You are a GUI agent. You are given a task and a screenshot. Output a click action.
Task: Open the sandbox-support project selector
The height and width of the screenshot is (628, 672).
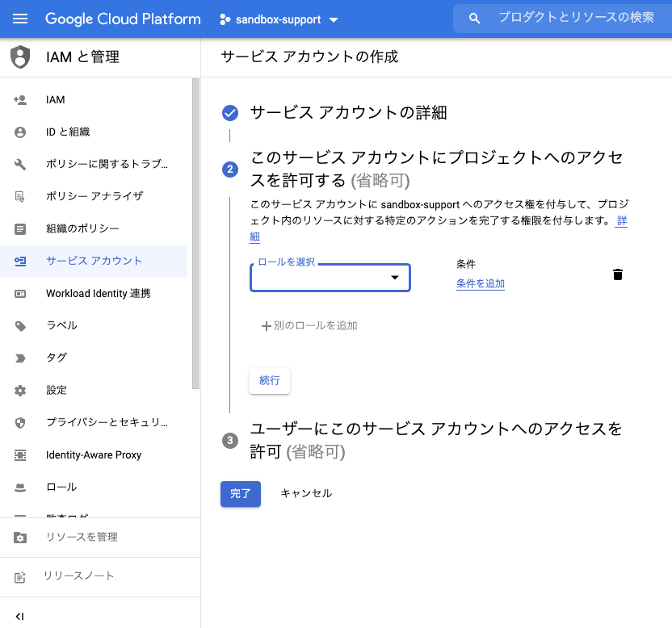tap(279, 19)
